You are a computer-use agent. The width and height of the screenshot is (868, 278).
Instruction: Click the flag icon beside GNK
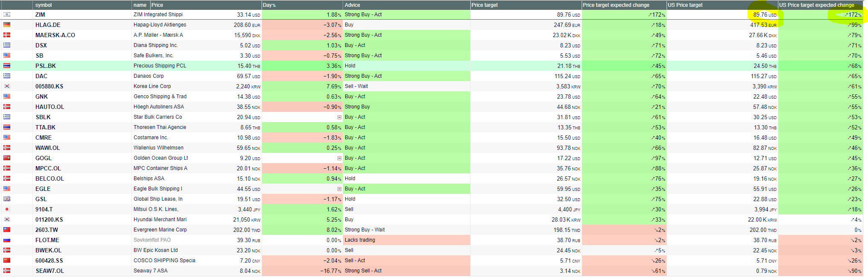pos(6,97)
